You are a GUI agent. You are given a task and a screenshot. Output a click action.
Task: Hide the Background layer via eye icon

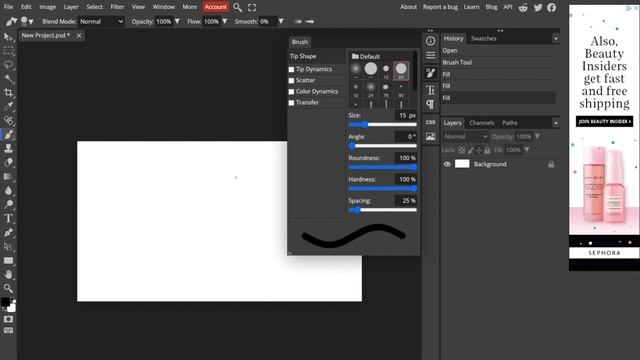(447, 164)
